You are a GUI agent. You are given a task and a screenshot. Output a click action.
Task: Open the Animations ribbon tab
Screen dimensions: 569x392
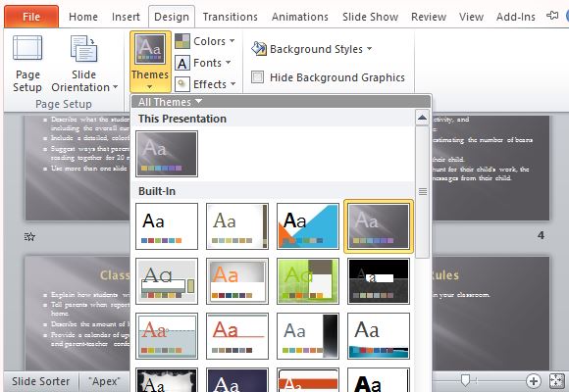point(300,17)
